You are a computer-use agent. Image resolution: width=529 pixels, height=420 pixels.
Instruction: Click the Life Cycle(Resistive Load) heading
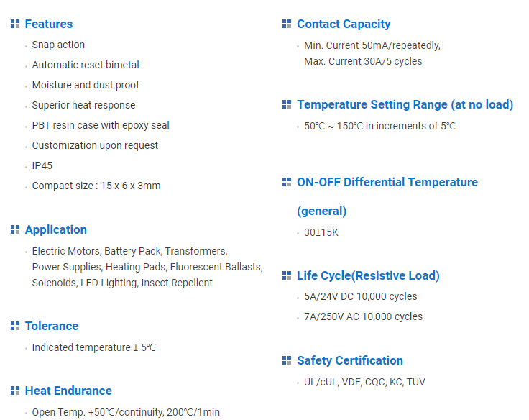(x=368, y=275)
